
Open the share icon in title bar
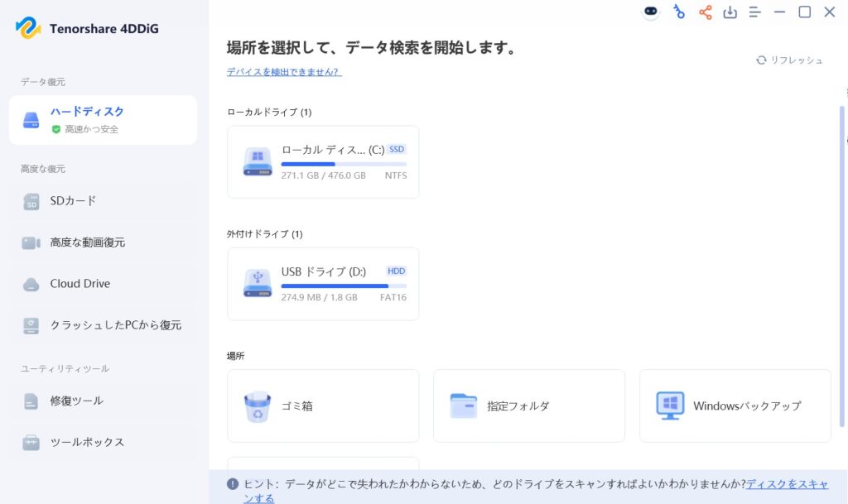[706, 12]
